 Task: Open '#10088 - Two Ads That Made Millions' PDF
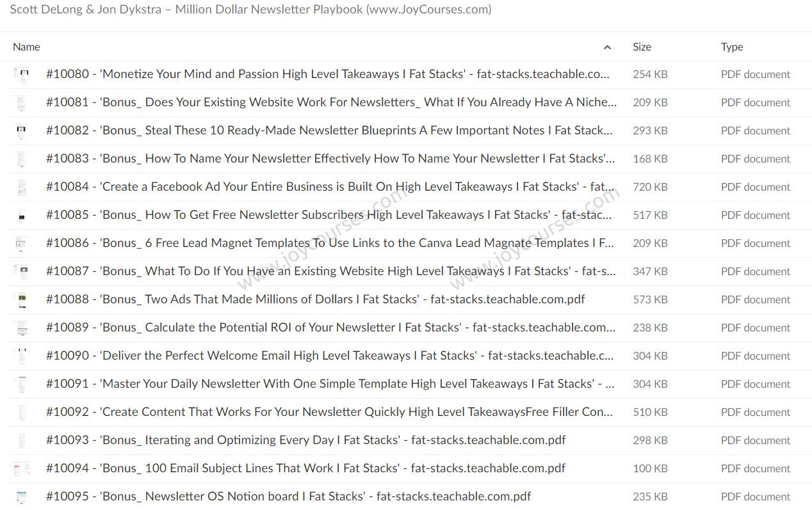pyautogui.click(x=316, y=299)
